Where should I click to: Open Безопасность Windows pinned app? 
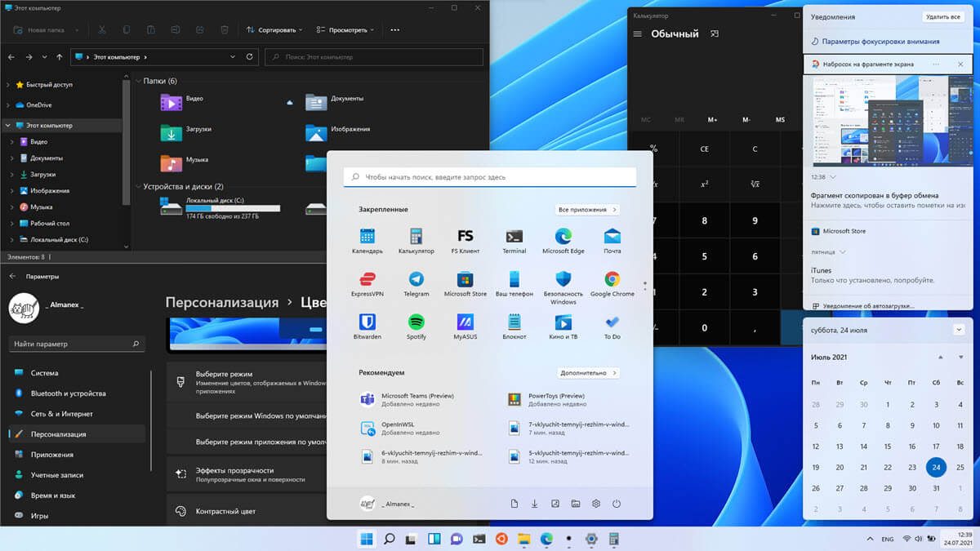coord(563,287)
